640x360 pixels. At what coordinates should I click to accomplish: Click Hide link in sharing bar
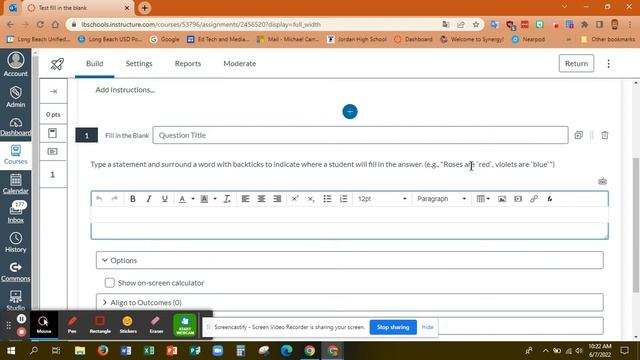(427, 327)
